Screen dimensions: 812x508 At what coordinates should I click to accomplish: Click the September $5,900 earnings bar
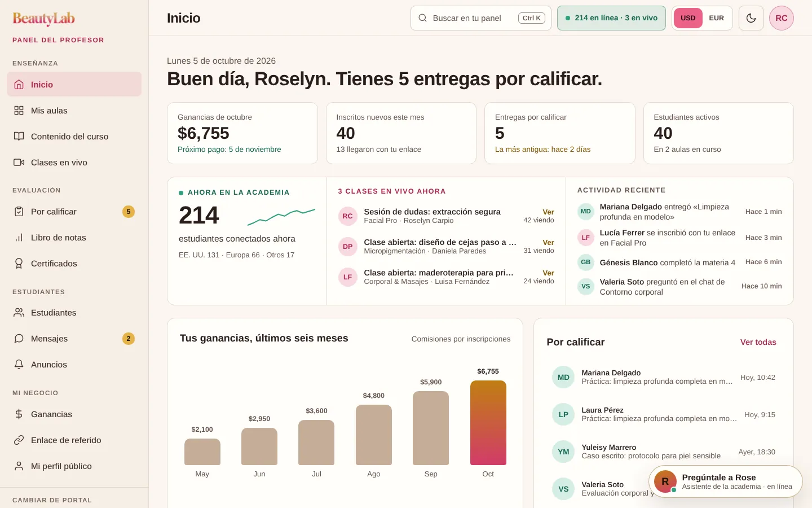pos(431,428)
